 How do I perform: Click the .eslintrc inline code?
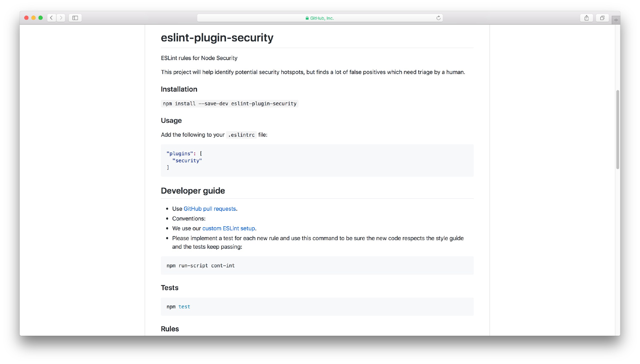241,135
